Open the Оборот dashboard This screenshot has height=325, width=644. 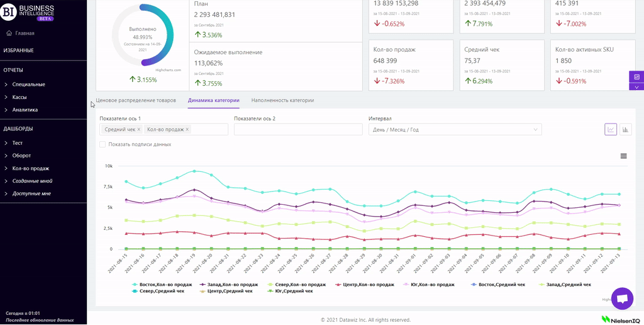click(21, 156)
